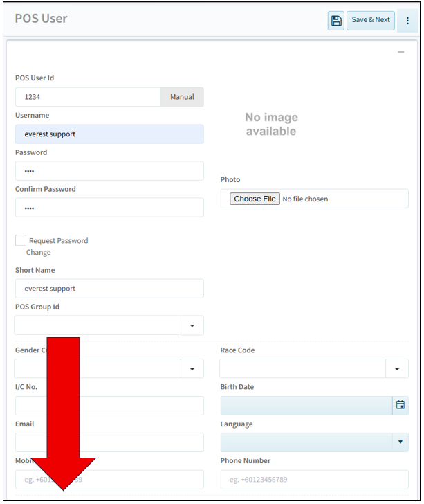Image resolution: width=424 pixels, height=504 pixels.
Task: Click the Save & Next button
Action: tap(371, 20)
